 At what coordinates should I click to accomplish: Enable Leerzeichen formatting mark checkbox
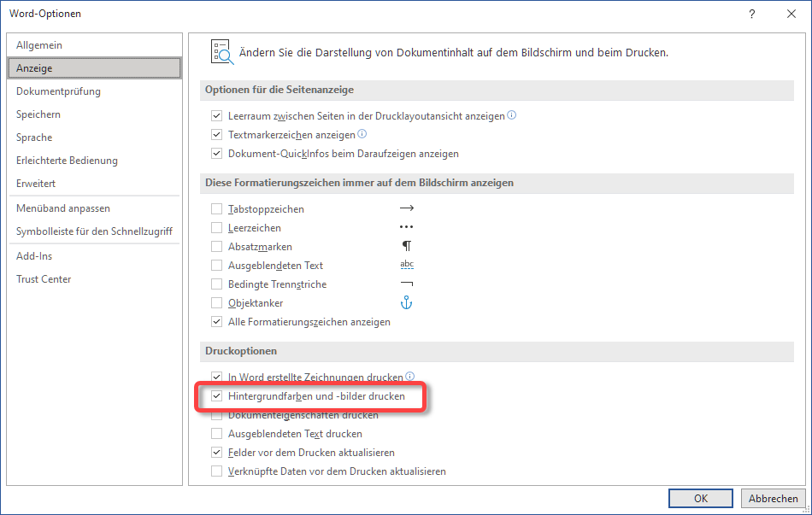click(x=216, y=228)
